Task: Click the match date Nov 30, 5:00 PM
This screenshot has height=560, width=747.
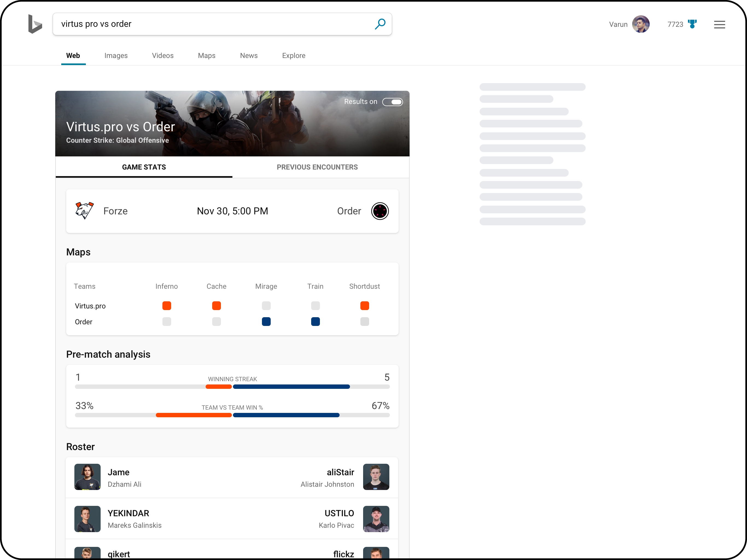Action: point(233,211)
